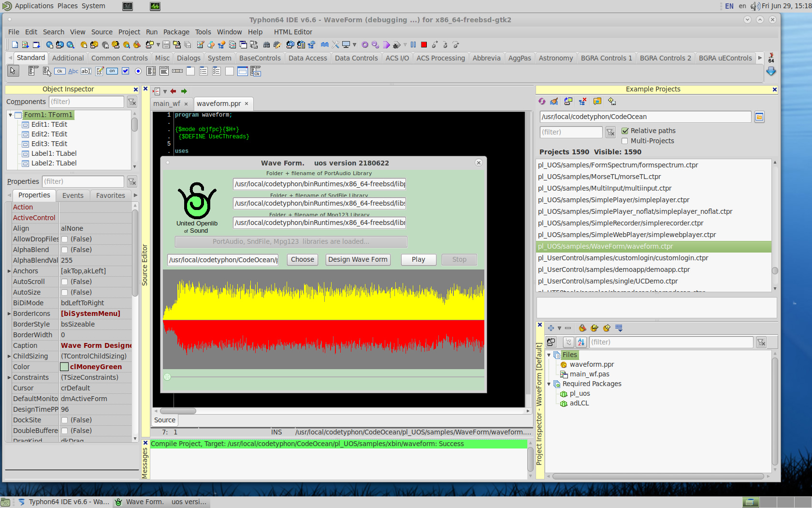The width and height of the screenshot is (812, 508).
Task: Enable the Multi-Projects checkbox
Action: pyautogui.click(x=625, y=141)
